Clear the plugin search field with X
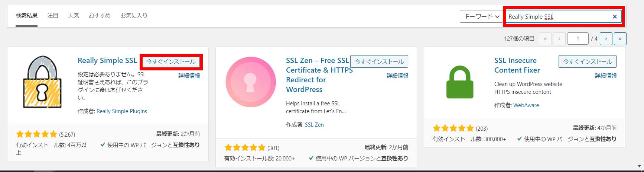Screen dimensions: 644x172 tap(615, 16)
